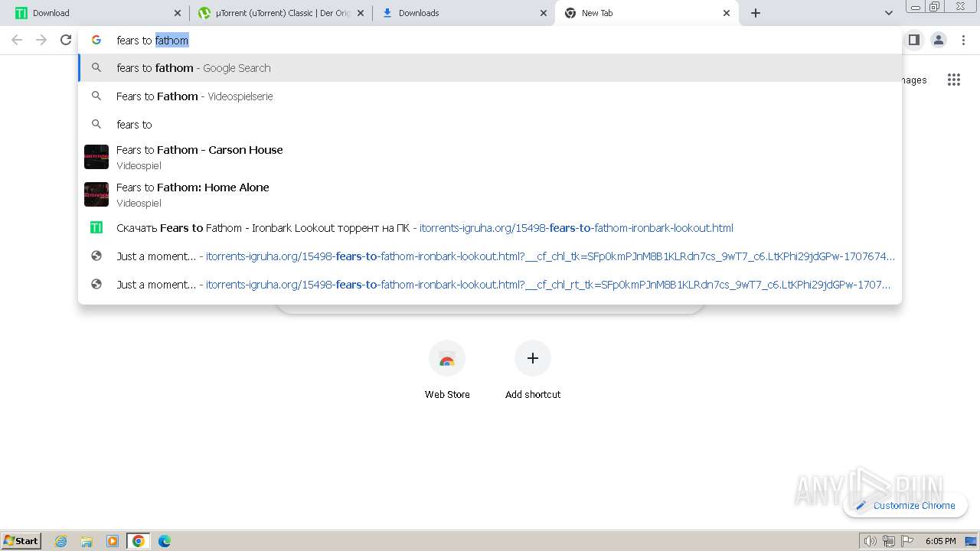Open the Web Store shortcut

point(447,370)
